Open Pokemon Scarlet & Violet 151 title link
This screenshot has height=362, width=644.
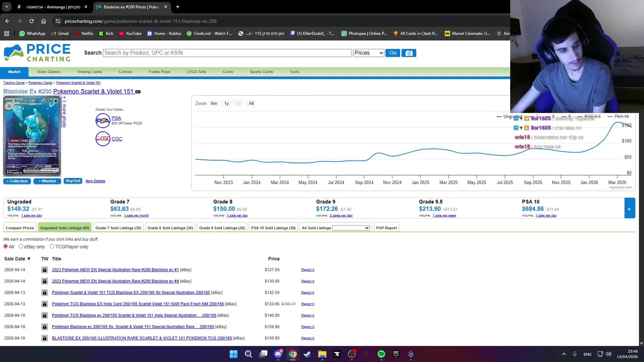pos(93,92)
